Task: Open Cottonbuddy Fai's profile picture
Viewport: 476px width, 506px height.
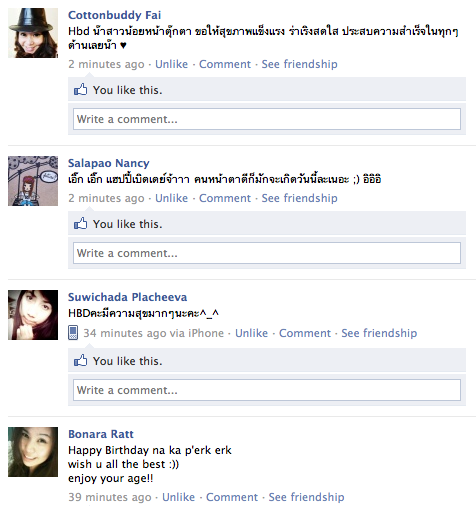Action: tap(33, 33)
